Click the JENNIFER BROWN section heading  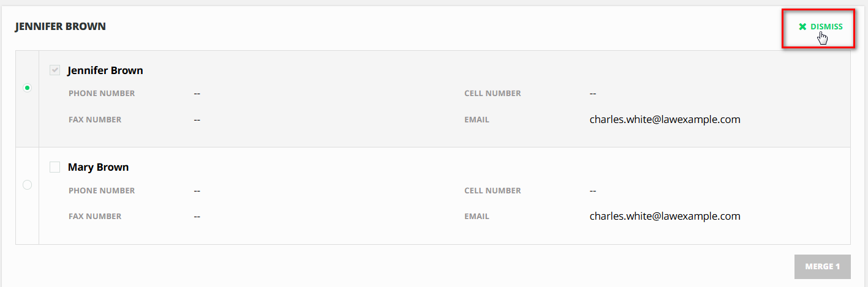point(61,26)
